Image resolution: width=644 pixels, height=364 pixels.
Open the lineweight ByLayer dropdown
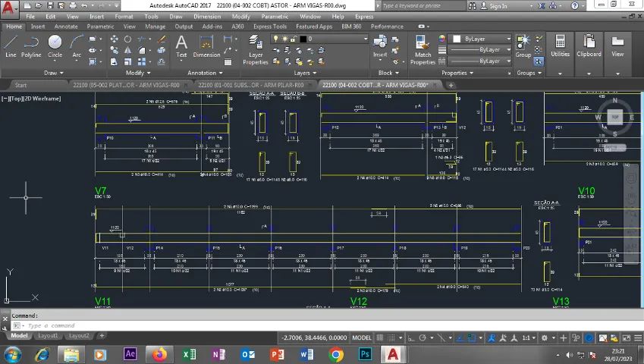pos(479,49)
